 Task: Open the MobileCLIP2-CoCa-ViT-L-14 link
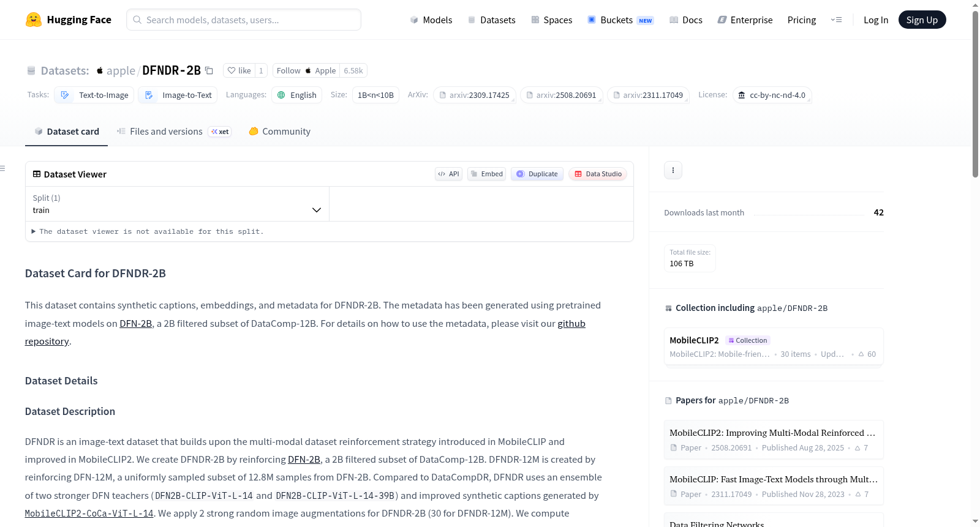tap(89, 514)
